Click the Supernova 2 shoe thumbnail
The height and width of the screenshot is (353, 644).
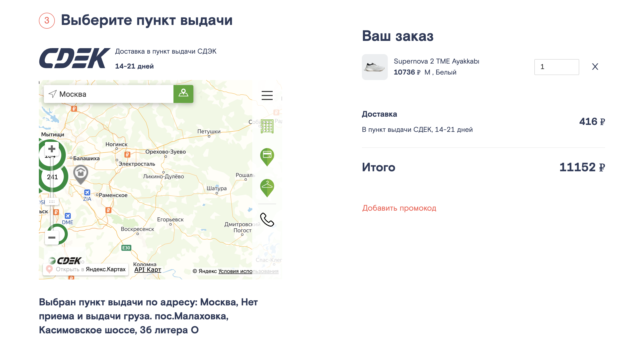tap(375, 67)
